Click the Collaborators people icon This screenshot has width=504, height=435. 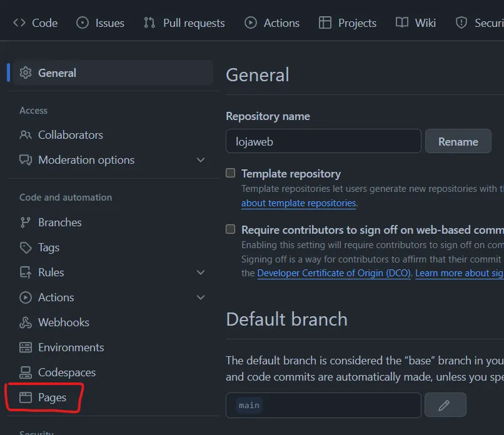[x=26, y=135]
